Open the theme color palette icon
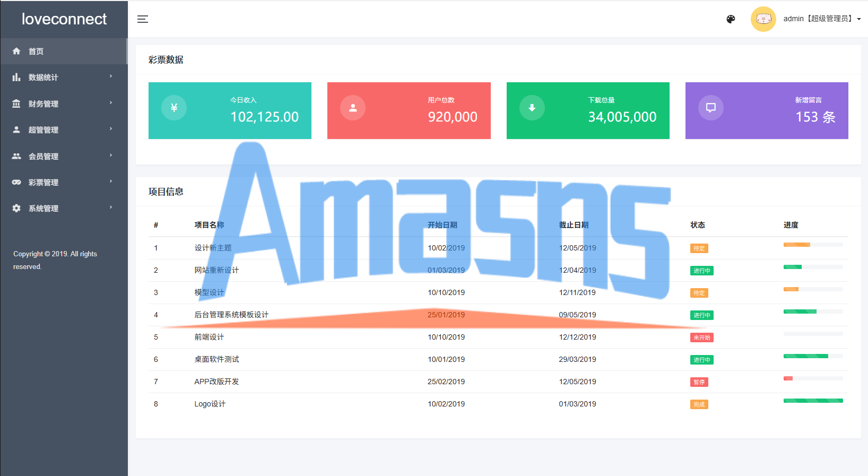Screen dimensions: 868x476 731,19
